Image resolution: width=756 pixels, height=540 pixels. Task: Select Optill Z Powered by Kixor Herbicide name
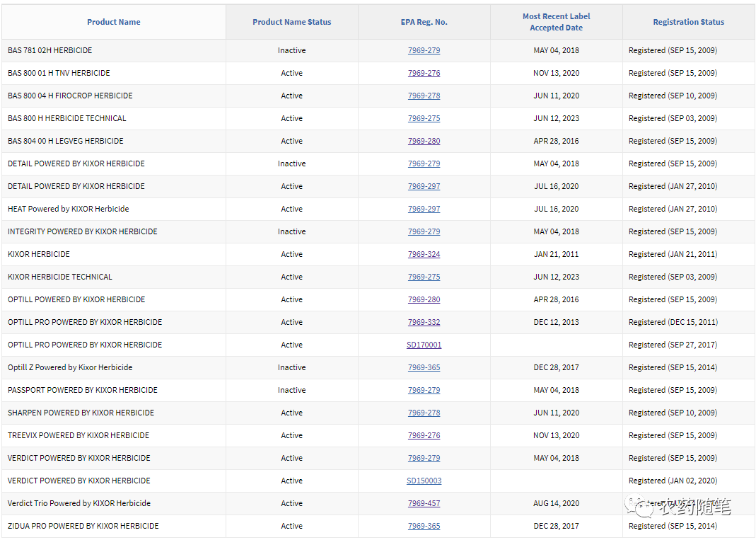70,368
